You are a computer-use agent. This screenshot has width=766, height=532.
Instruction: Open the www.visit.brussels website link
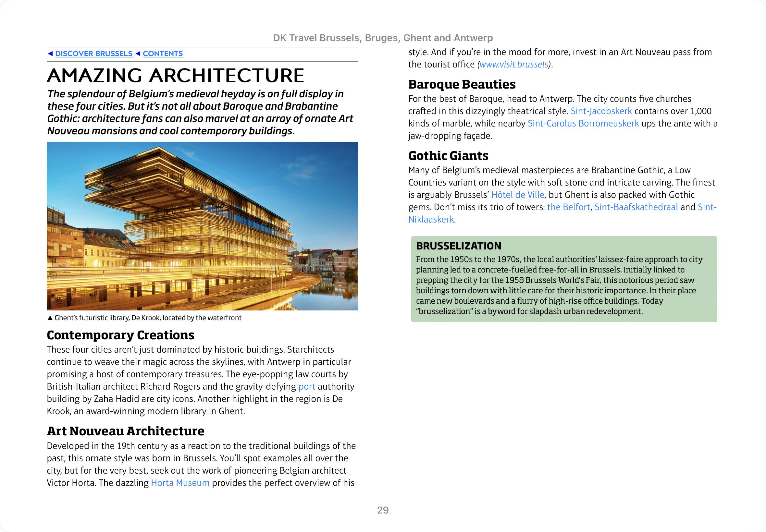513,64
